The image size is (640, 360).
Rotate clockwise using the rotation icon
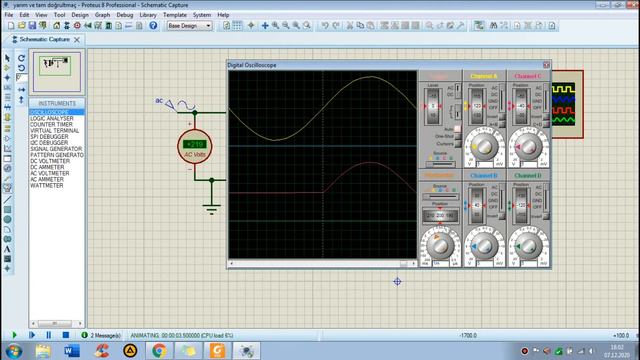tap(22, 58)
